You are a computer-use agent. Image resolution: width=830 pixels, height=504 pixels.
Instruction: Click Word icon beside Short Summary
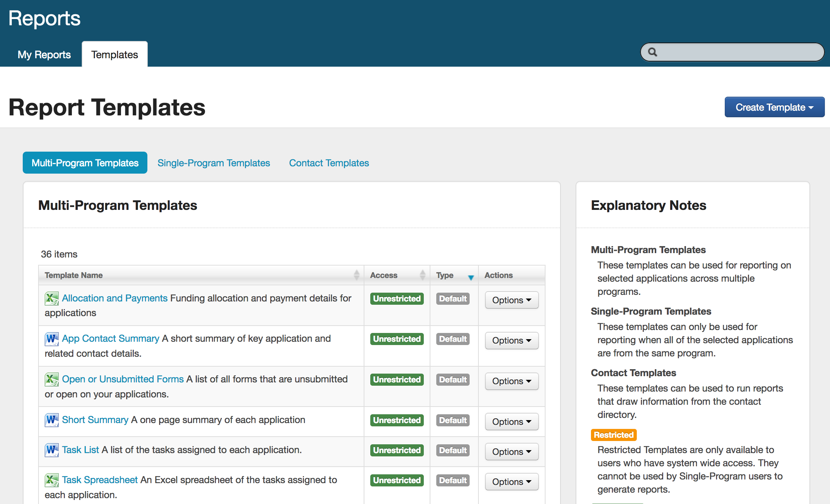(x=51, y=420)
